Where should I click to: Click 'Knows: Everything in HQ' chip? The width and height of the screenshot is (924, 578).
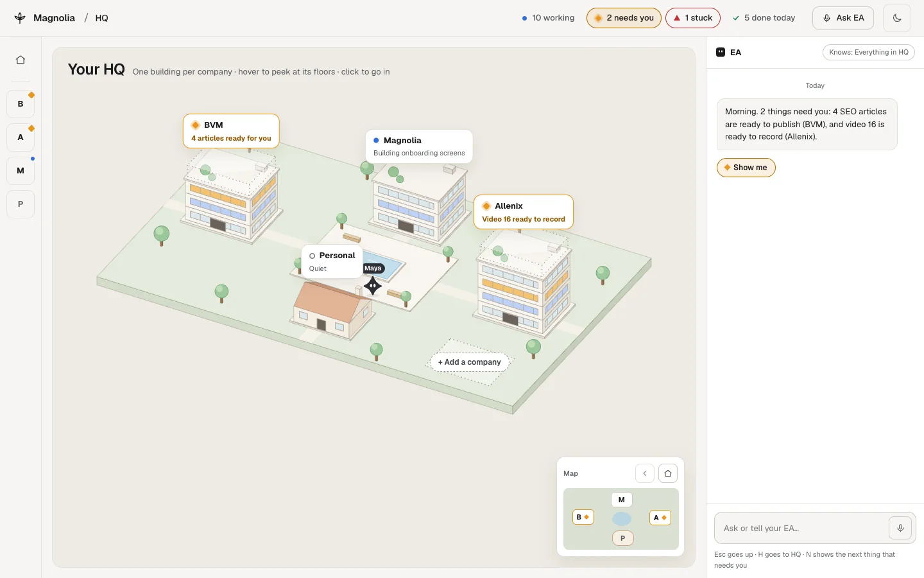(869, 53)
